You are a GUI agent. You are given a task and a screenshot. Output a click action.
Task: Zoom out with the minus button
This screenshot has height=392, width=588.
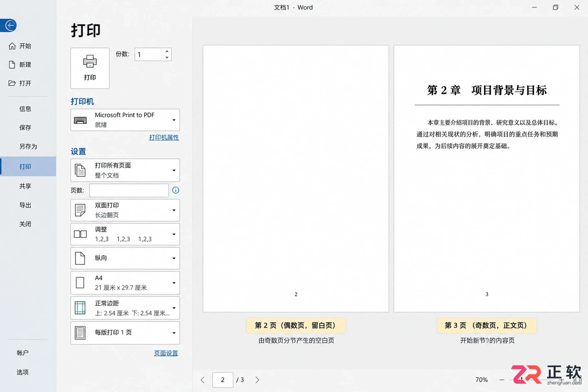point(502,380)
